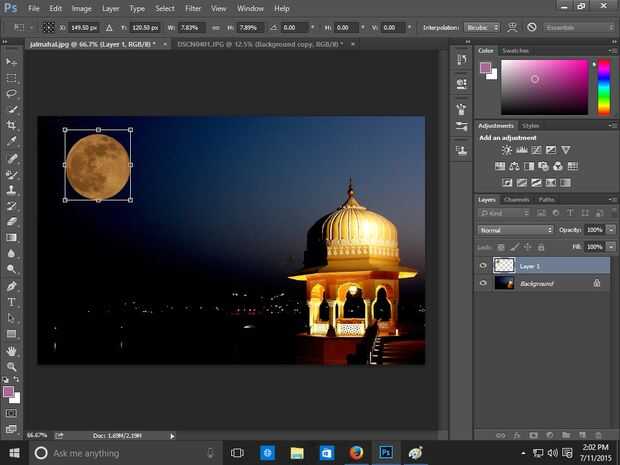This screenshot has width=620, height=465.
Task: Open the Normal blend mode dropdown
Action: 515,229
